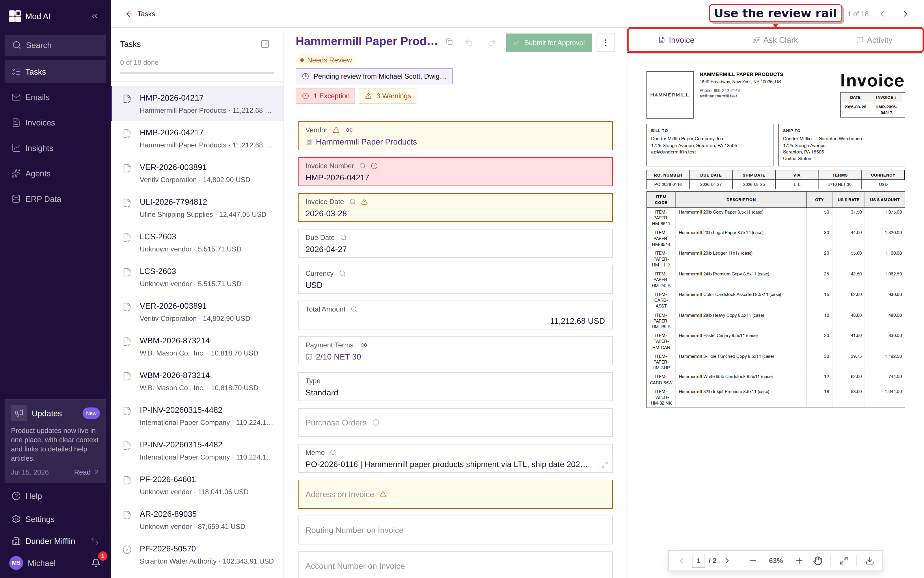Screen dimensions: 924x578
Task: Copy the Hammermill invoice title
Action: click(449, 42)
